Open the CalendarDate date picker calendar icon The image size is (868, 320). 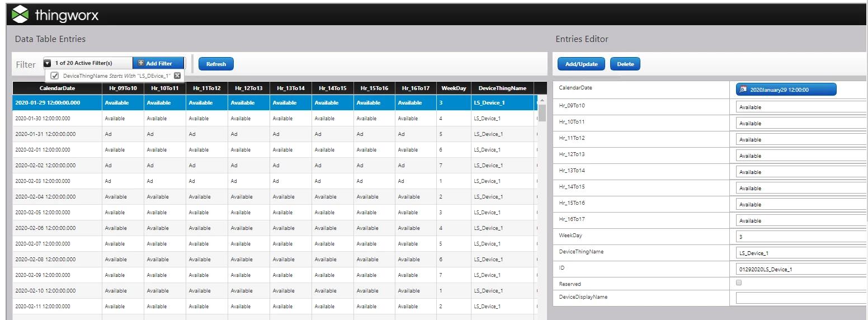[x=743, y=90]
